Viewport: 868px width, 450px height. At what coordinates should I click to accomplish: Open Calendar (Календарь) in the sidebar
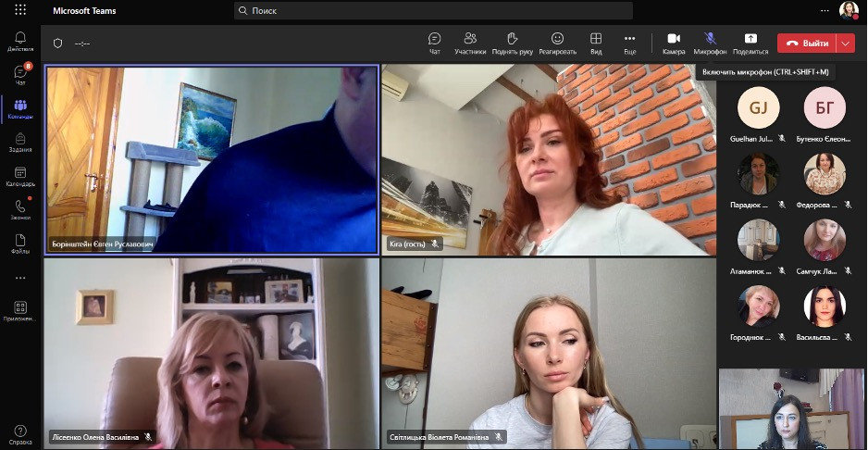tap(20, 176)
